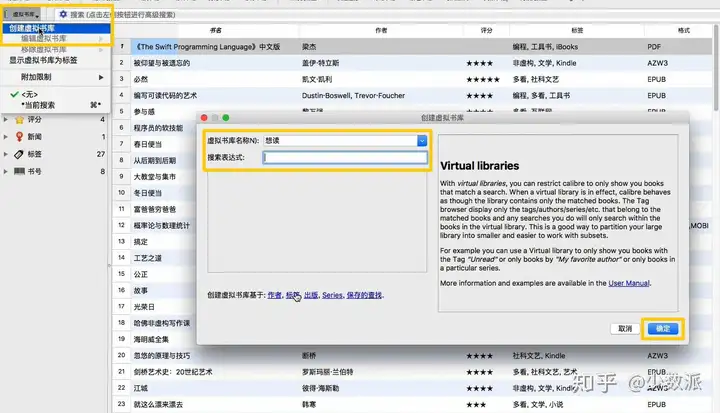Select the book 剑桥艺术史：20世纪艺术

coord(173,372)
